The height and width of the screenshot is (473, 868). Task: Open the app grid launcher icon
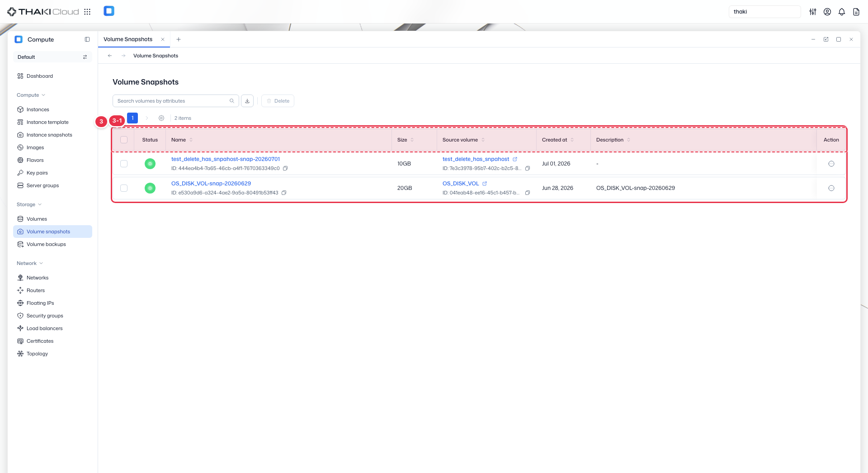[x=87, y=12]
